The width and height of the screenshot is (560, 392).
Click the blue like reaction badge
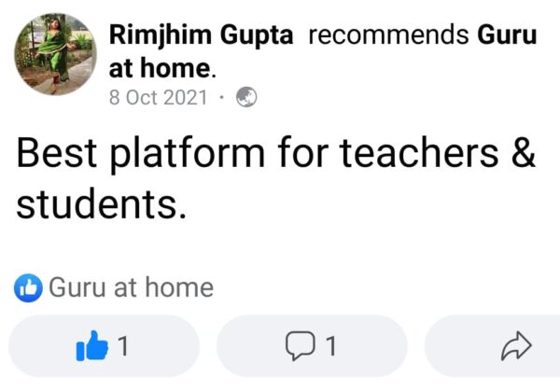pyautogui.click(x=29, y=288)
